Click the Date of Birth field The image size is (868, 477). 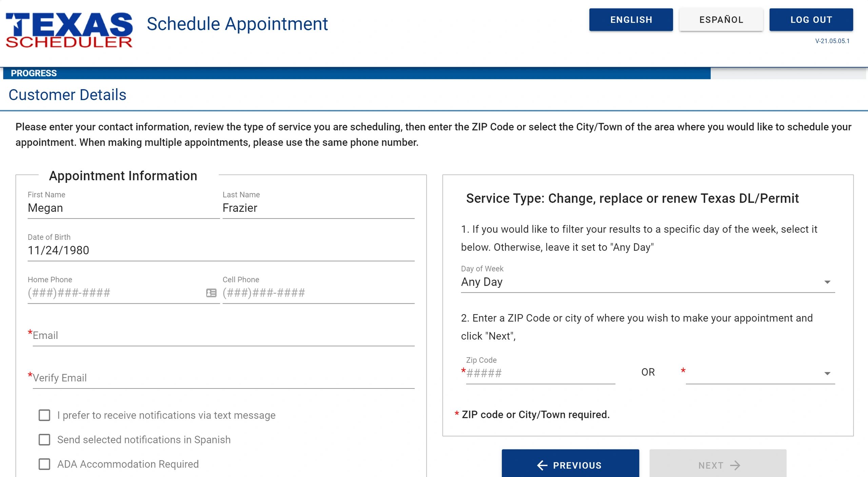(221, 250)
